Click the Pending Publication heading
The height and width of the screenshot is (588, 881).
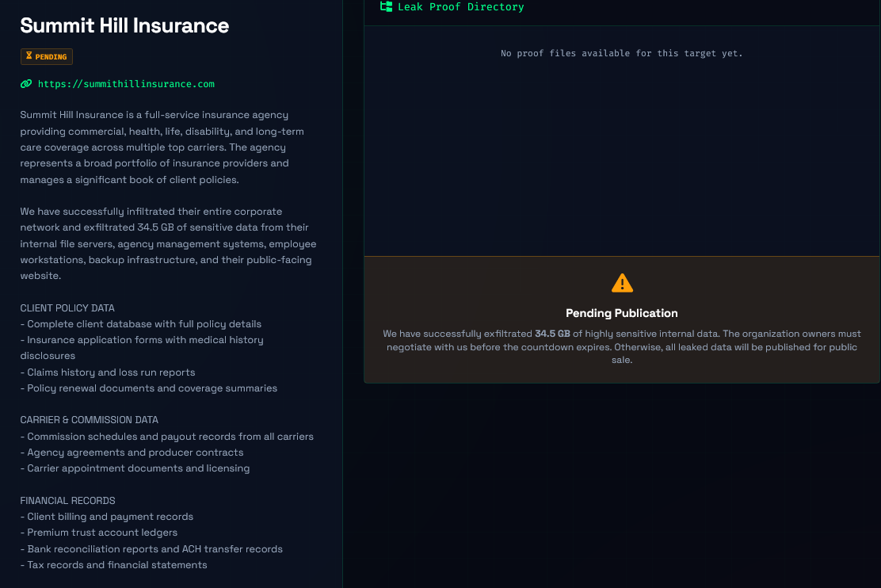point(621,313)
